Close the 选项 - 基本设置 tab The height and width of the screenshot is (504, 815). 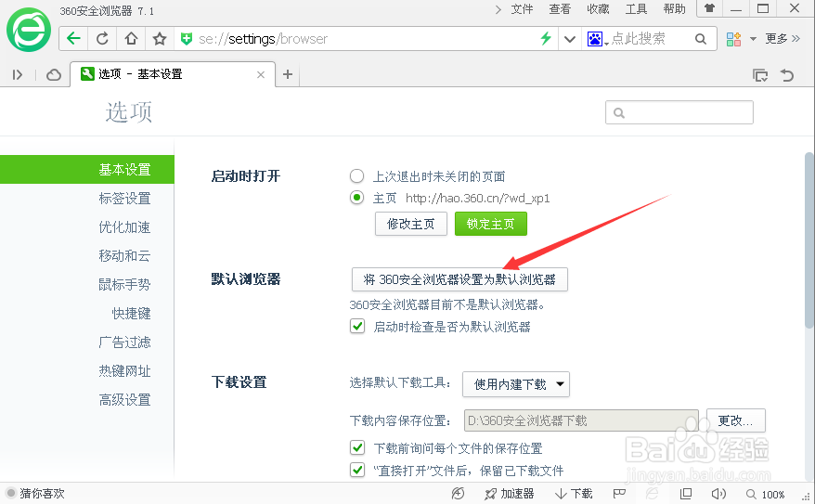coord(261,75)
